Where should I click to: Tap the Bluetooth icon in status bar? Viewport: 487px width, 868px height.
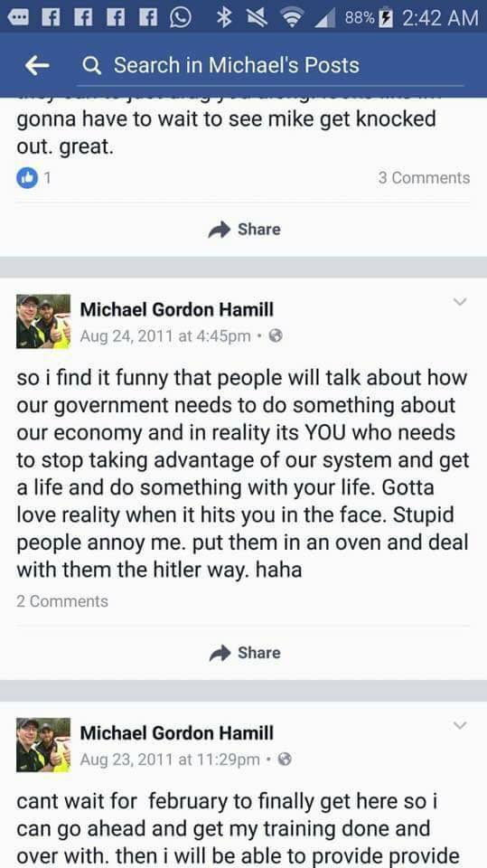[x=223, y=18]
